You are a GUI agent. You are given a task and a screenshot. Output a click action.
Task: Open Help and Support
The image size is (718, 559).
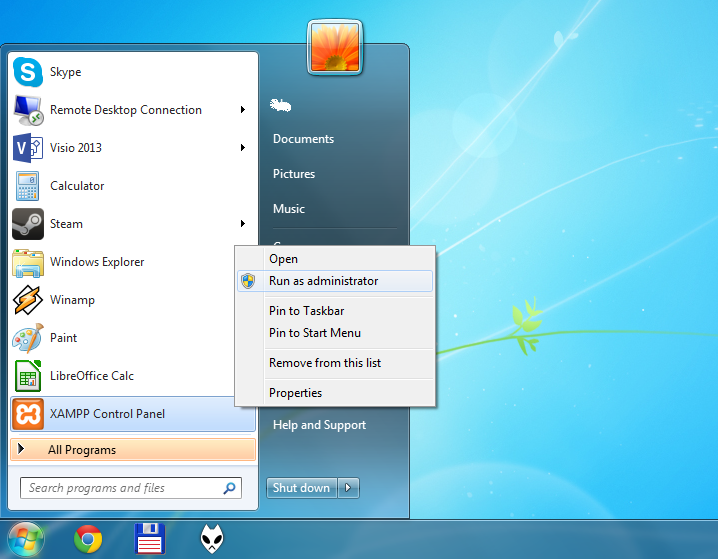[319, 425]
